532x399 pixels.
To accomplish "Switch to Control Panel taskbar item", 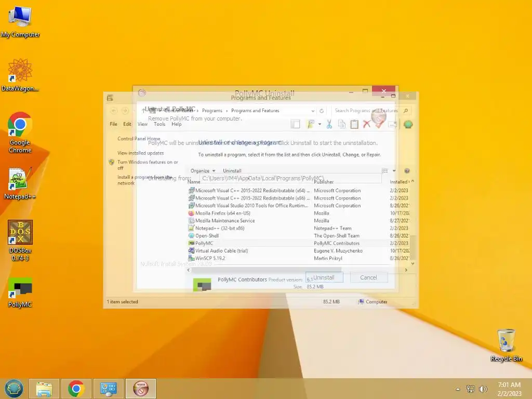I will coord(108,389).
